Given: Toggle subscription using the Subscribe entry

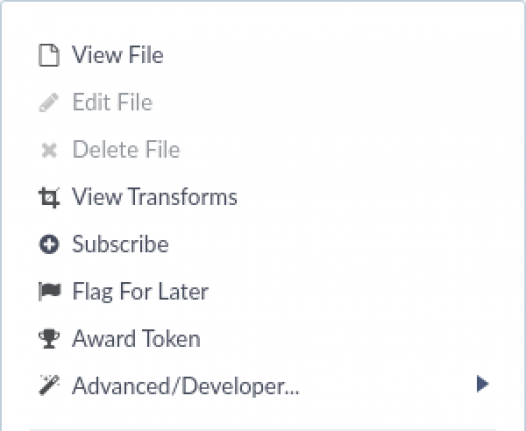Looking at the screenshot, I should [263, 244].
